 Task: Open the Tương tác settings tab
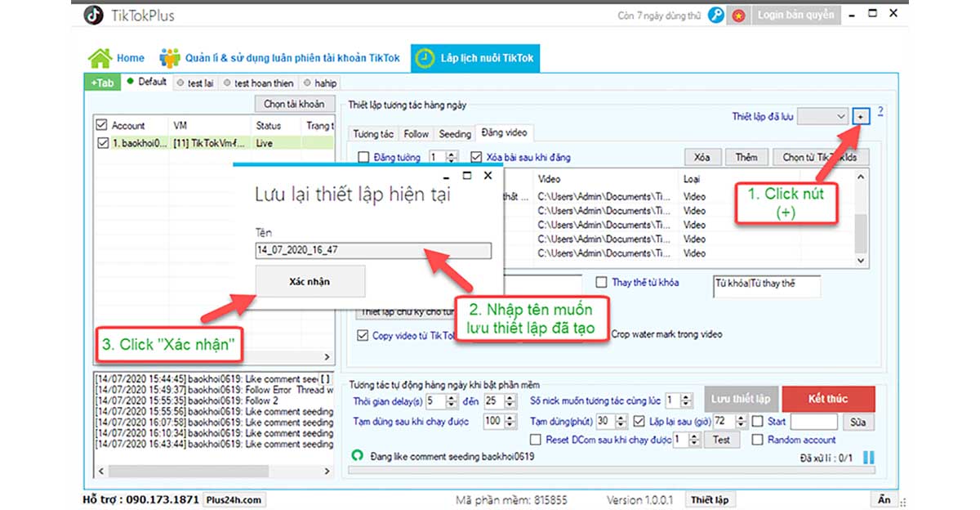coord(374,134)
